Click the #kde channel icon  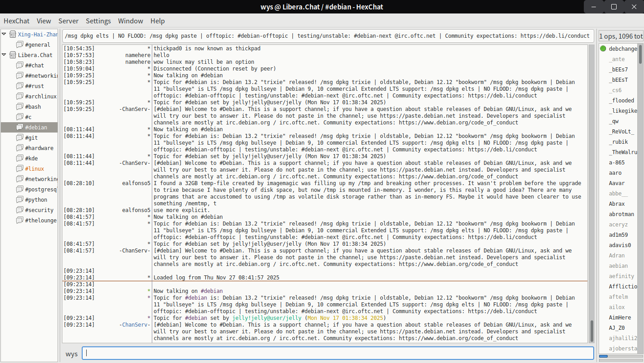[19, 158]
